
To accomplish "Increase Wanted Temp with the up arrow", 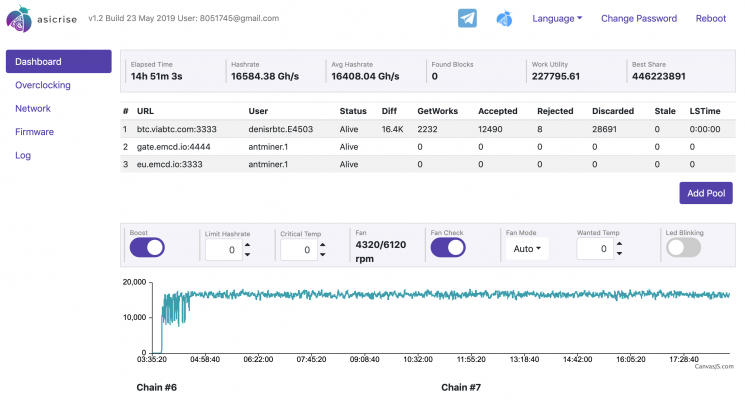I will tap(619, 243).
